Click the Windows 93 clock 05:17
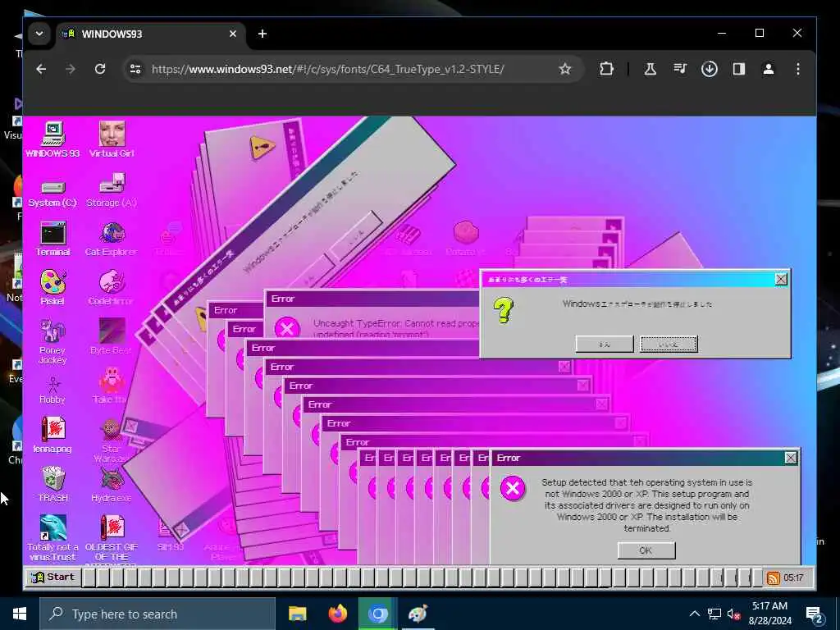Viewport: 840px width, 630px height. 794,577
